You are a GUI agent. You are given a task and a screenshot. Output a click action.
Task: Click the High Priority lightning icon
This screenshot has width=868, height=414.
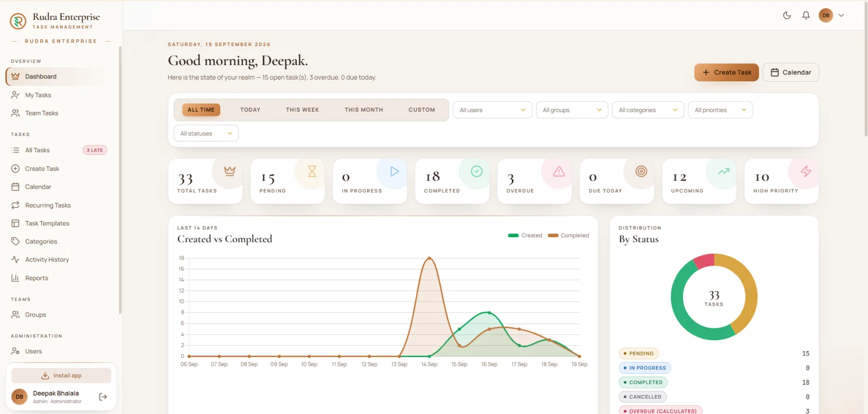click(x=806, y=171)
